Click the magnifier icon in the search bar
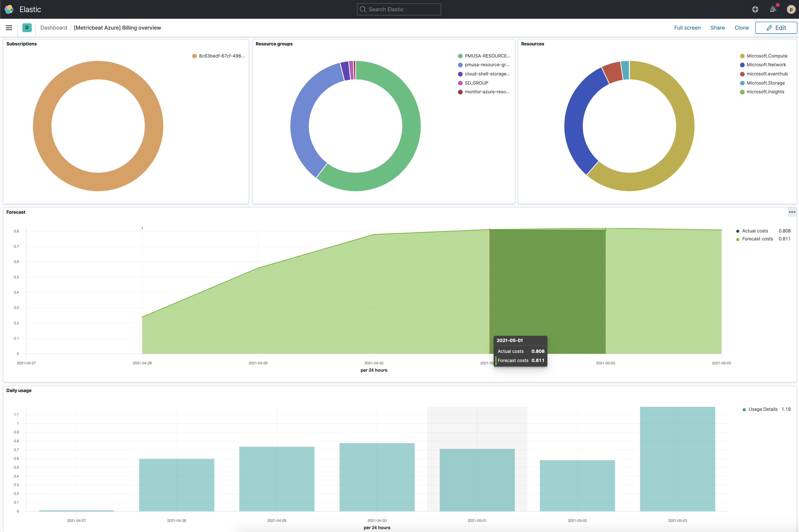 coord(363,9)
